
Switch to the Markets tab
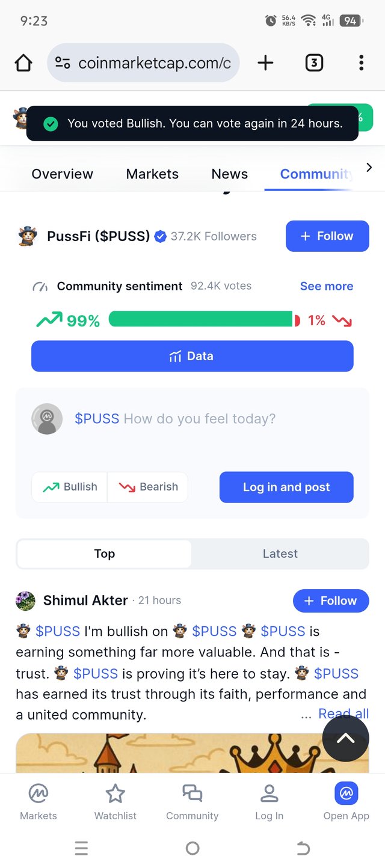click(x=152, y=174)
